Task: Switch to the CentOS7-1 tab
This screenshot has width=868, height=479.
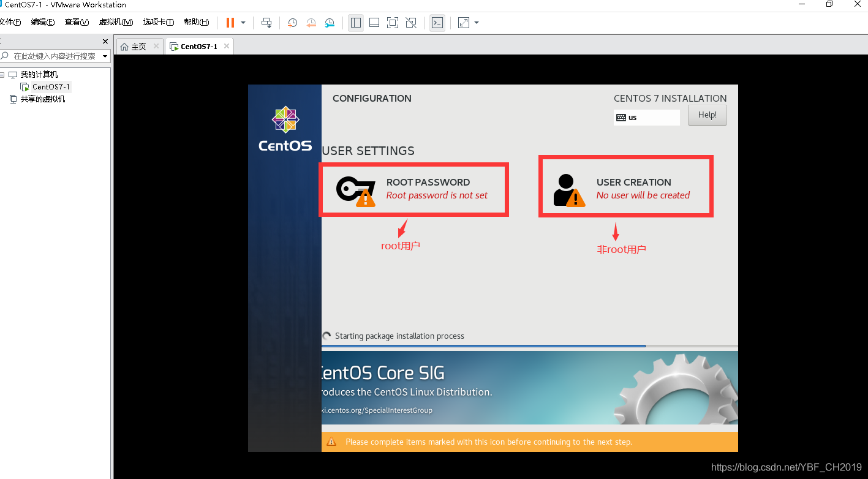Action: [x=199, y=47]
